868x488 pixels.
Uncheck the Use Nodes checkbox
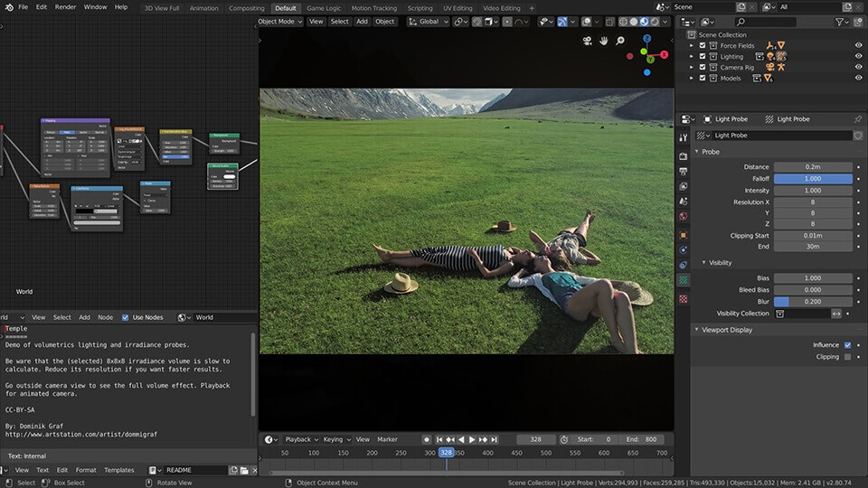pyautogui.click(x=125, y=317)
